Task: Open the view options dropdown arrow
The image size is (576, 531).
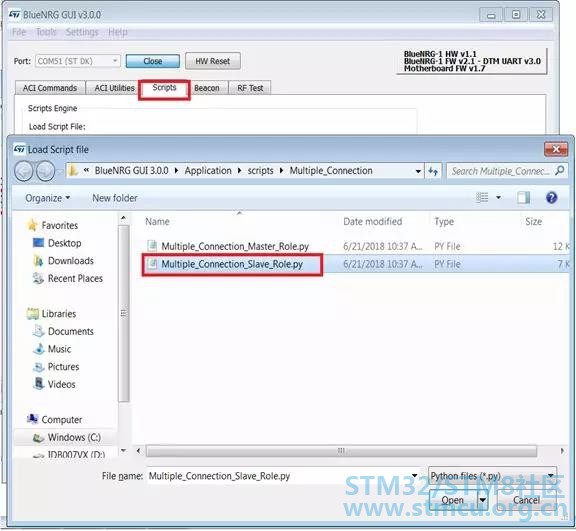Action: (x=498, y=198)
